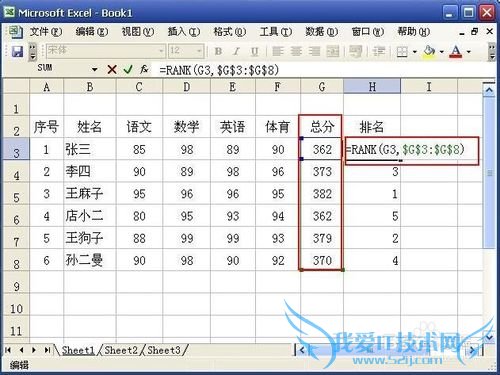Click the Insert Function fx icon
Image resolution: width=500 pixels, height=375 pixels.
[x=144, y=70]
